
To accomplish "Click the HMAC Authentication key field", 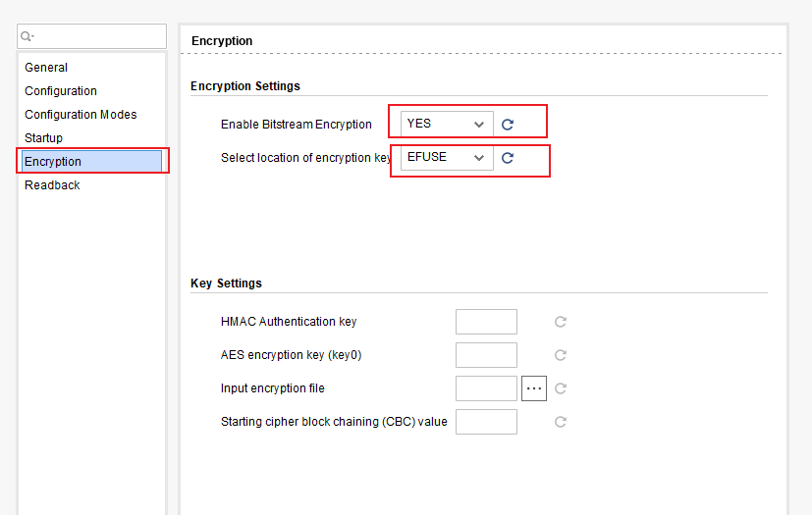I will 486,322.
